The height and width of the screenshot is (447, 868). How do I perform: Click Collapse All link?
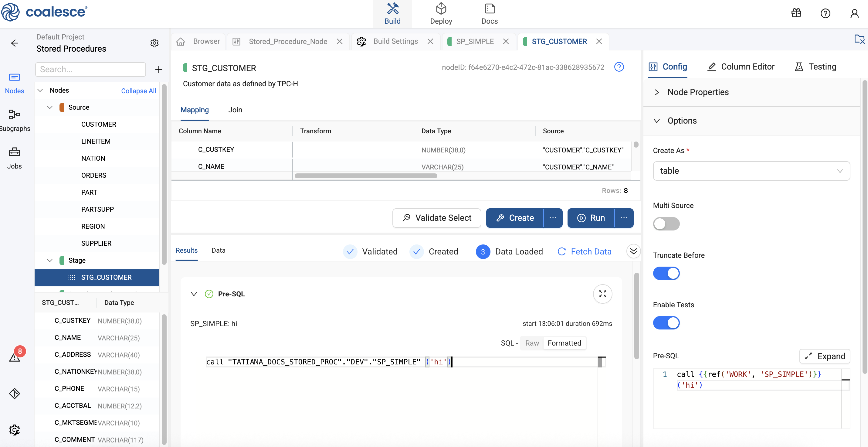[x=138, y=91]
